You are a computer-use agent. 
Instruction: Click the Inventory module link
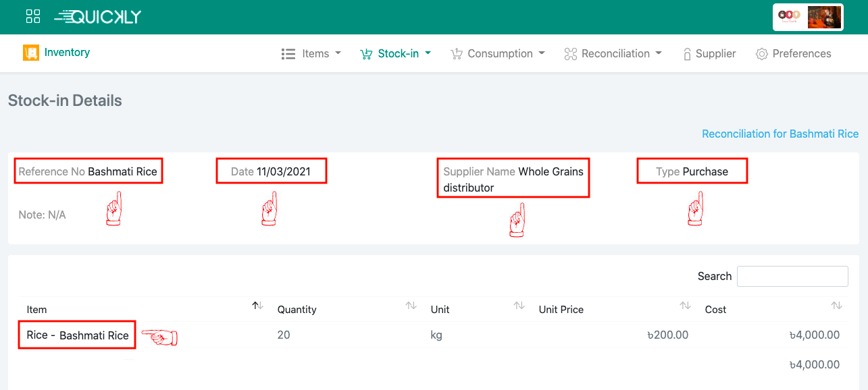[67, 53]
